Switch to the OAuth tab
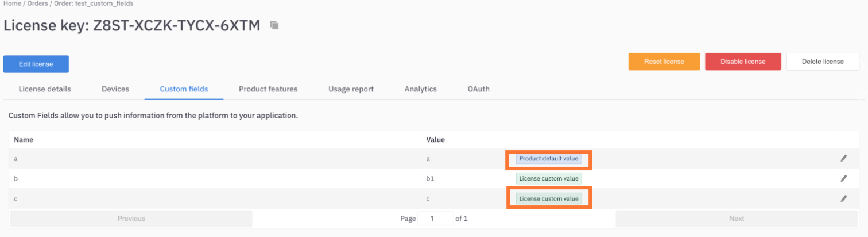This screenshot has width=868, height=237. 478,89
